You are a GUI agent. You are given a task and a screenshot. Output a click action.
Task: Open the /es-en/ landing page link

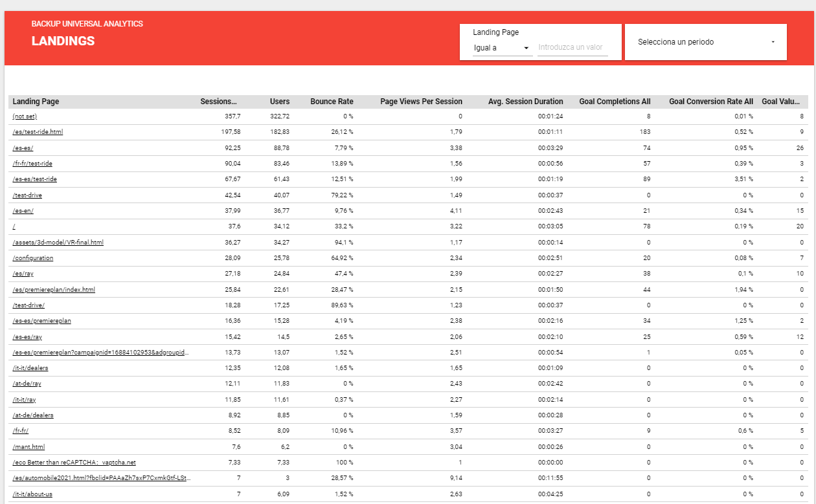[23, 211]
